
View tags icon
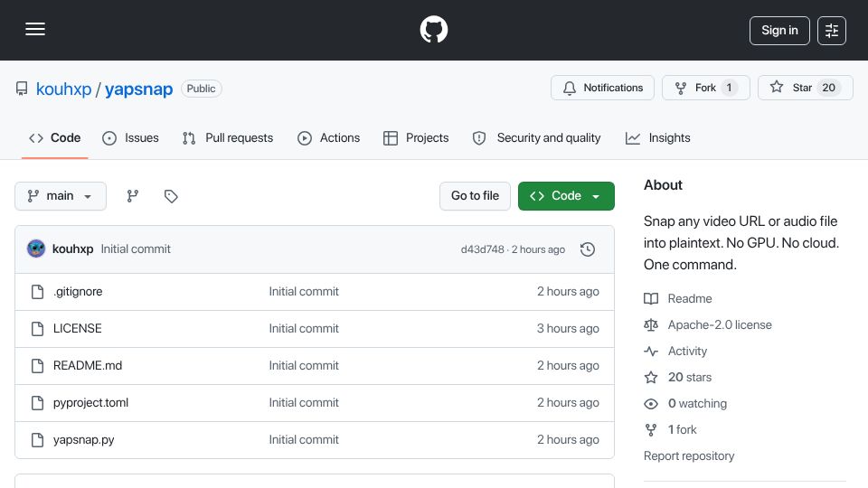pyautogui.click(x=171, y=196)
